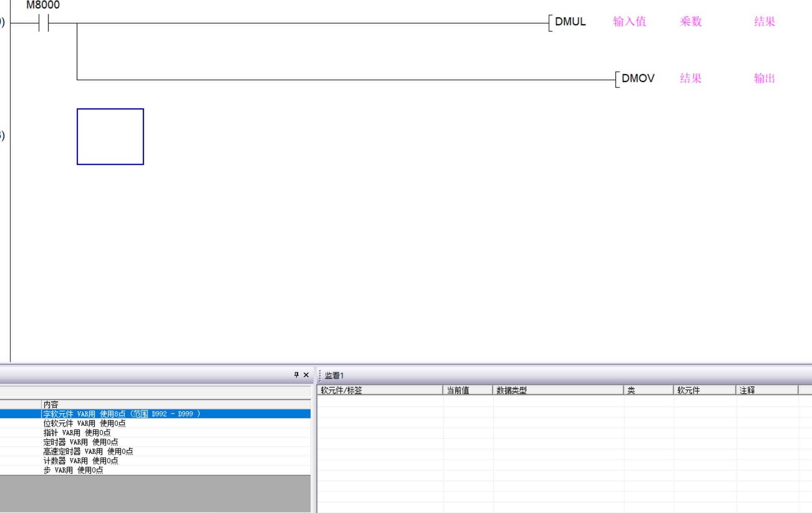This screenshot has width=812, height=513.
Task: Pin the output panel with pushpin icon
Action: click(x=296, y=375)
